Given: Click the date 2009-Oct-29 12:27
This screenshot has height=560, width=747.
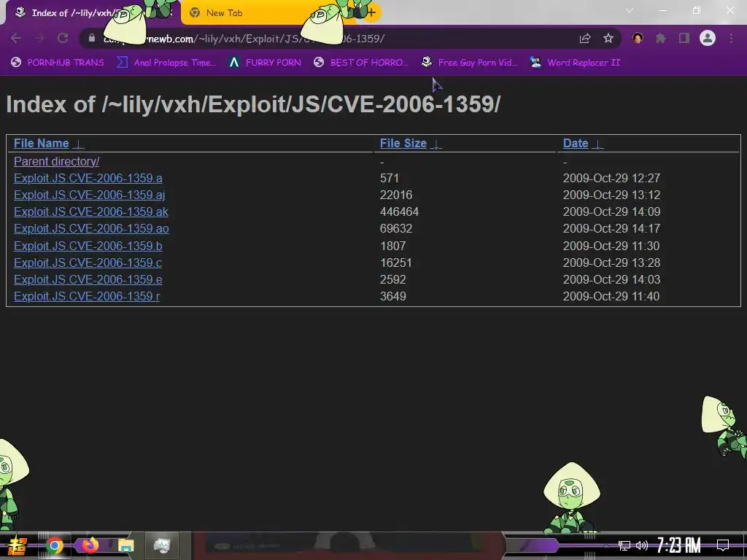Looking at the screenshot, I should [612, 178].
